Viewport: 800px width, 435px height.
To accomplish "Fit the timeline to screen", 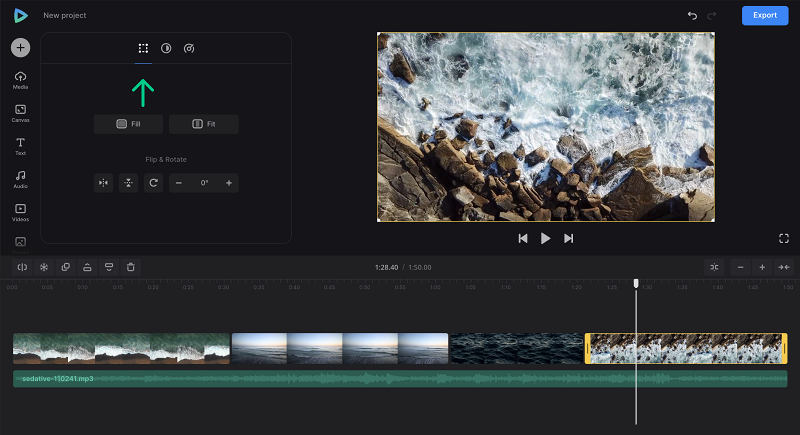I will click(784, 267).
